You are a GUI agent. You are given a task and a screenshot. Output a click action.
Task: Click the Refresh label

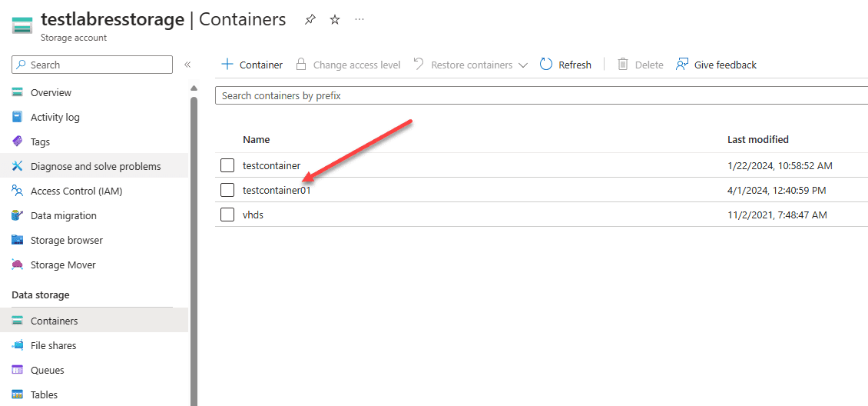coord(575,65)
